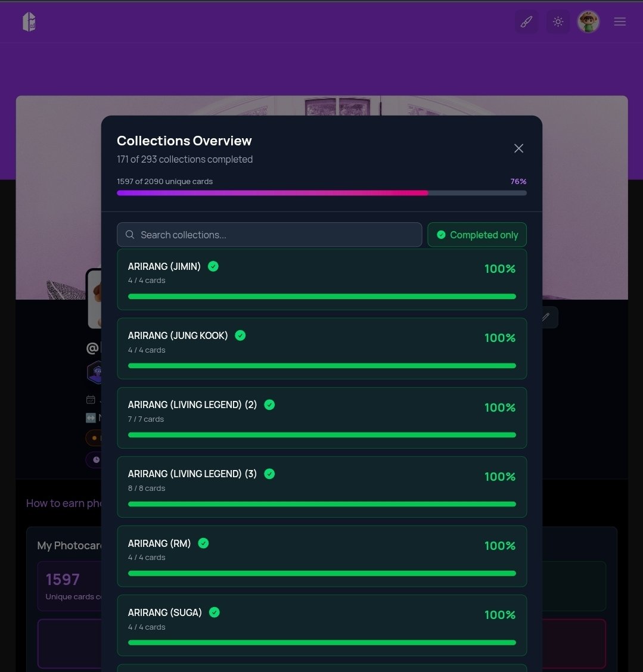Open the paintbrush theme customizer icon
This screenshot has width=643, height=672.
point(526,21)
